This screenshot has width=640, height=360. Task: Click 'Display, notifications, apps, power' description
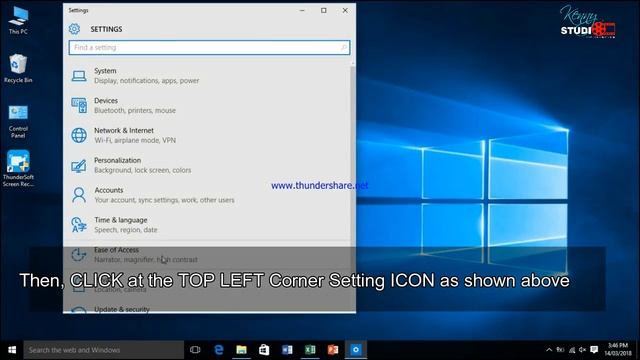click(147, 80)
